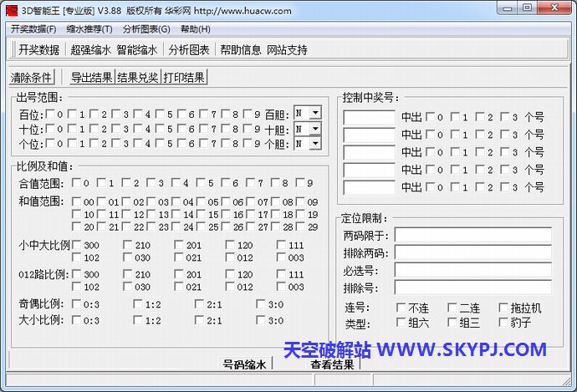577x392 pixels.
Task: Open the 缩水推荐 menu
Action: pyautogui.click(x=89, y=29)
